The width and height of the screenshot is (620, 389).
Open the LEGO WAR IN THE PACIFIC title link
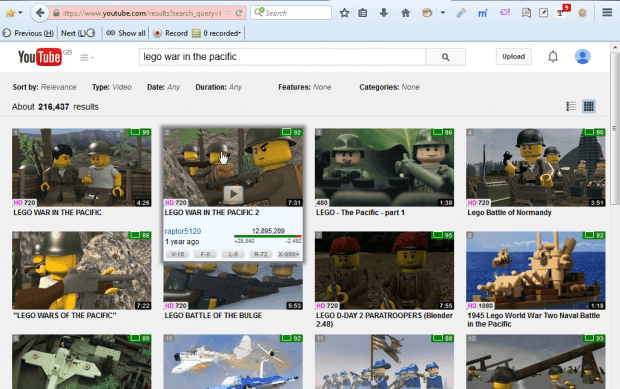[x=57, y=213]
